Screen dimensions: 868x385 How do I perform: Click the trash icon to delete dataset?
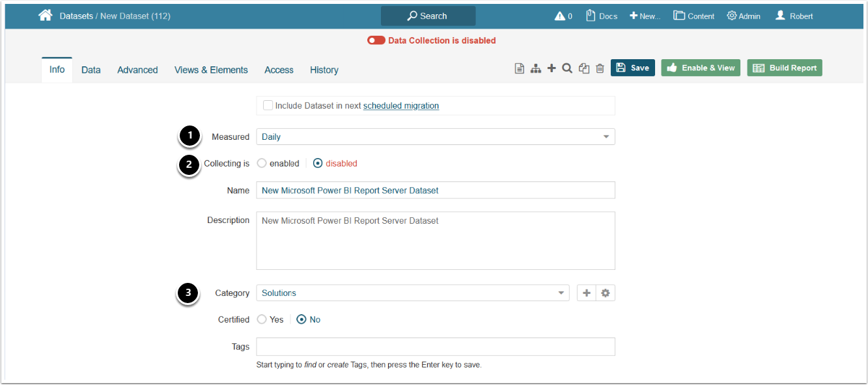coord(600,68)
